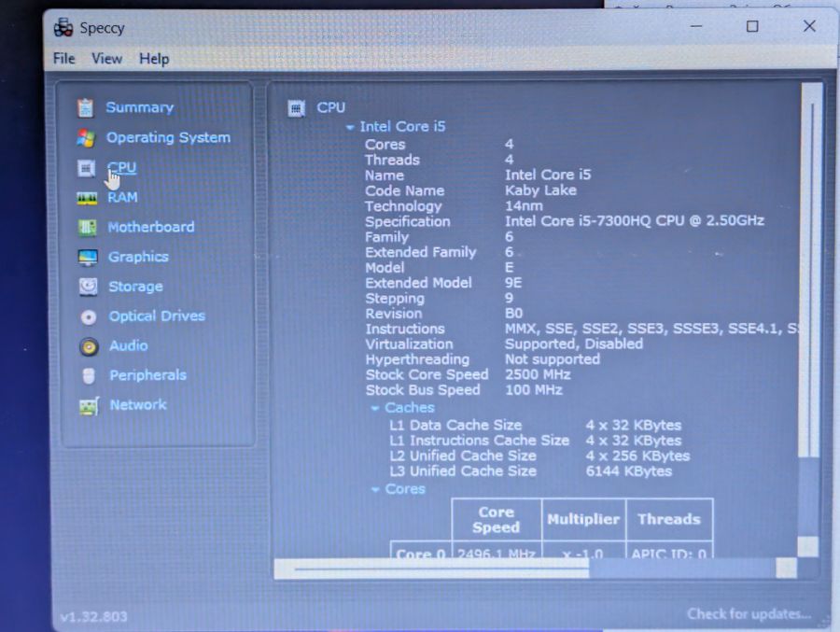Click the Audio speaker icon
The width and height of the screenshot is (840, 632).
(x=89, y=347)
